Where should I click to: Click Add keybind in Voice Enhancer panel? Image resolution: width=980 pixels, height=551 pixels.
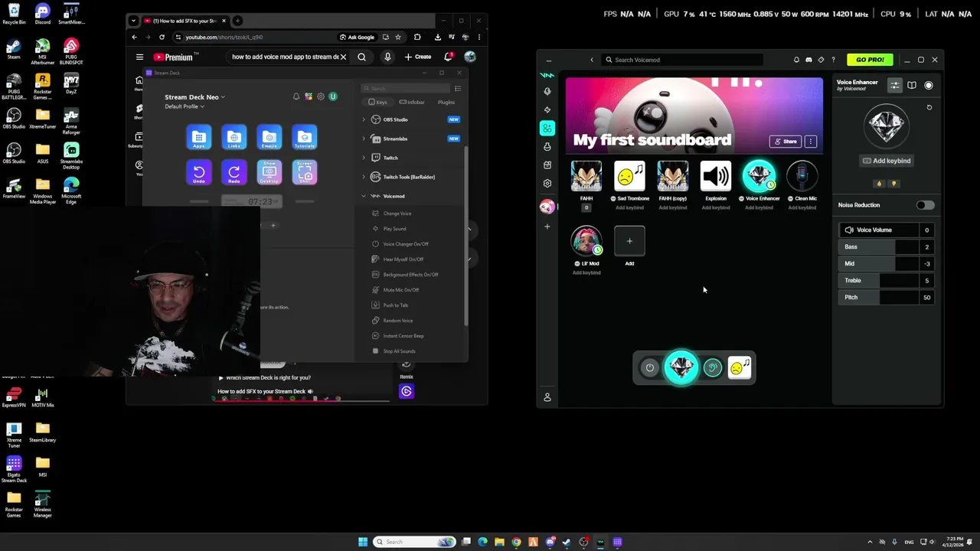click(x=887, y=161)
